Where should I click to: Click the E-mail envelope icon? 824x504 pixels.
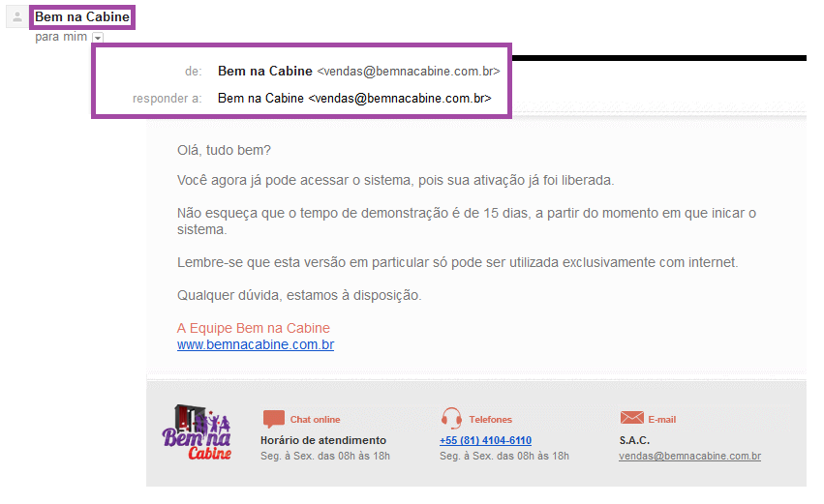[x=631, y=418]
